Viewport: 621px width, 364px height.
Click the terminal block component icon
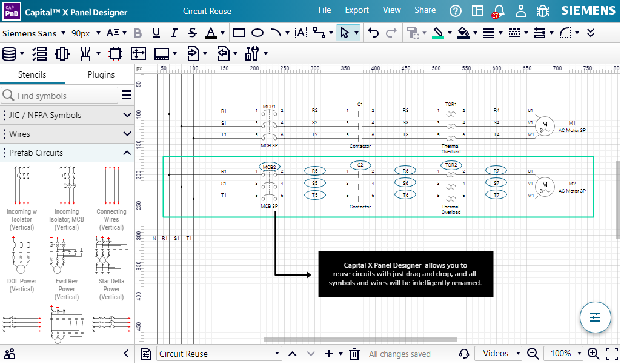[x=62, y=53]
